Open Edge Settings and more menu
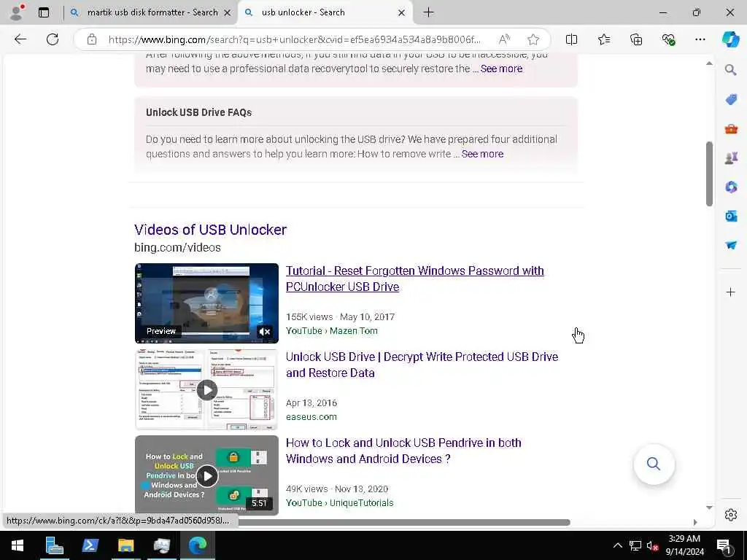 [x=700, y=39]
